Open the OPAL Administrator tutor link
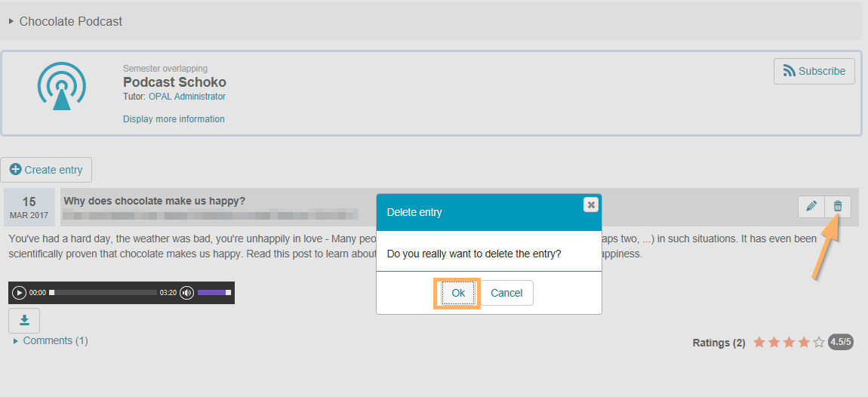868x397 pixels. 186,97
